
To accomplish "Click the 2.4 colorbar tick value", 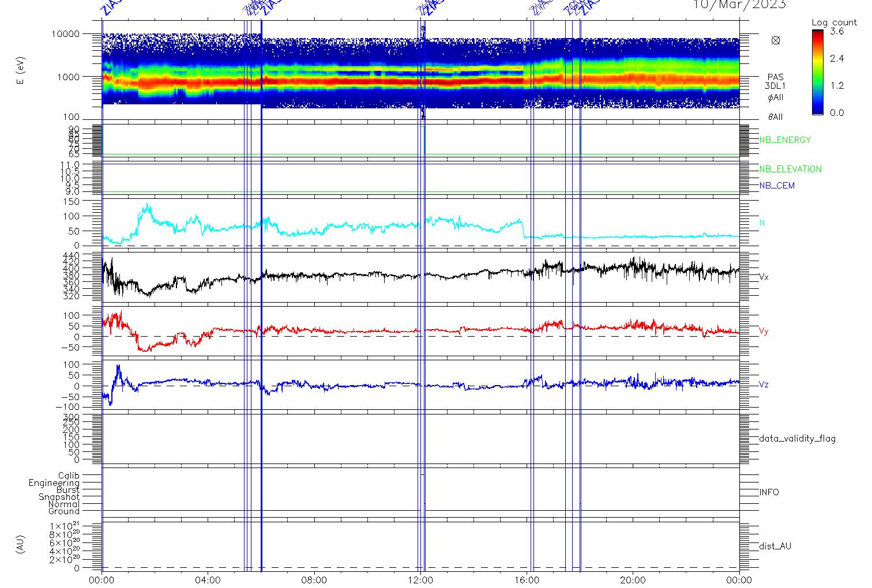I will tap(837, 59).
